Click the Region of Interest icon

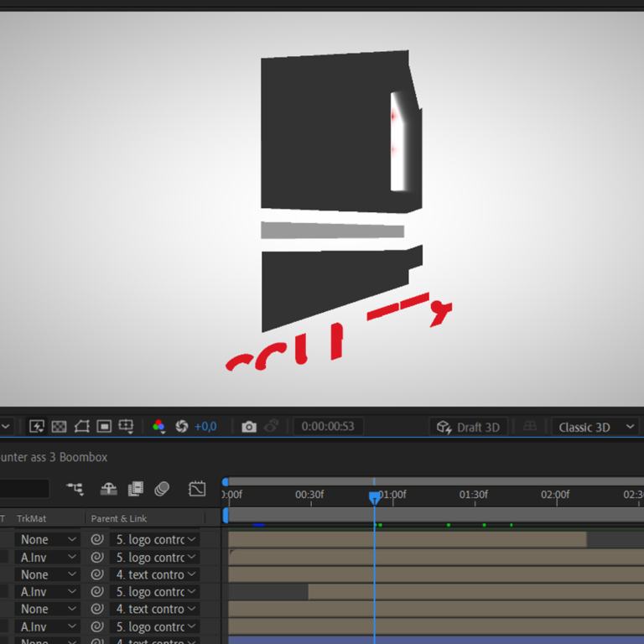pos(104,427)
